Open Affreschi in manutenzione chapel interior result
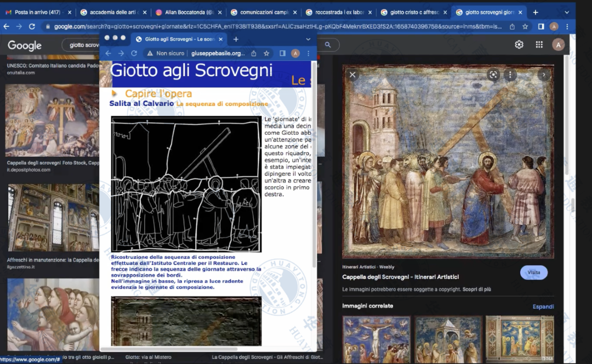The width and height of the screenshot is (592, 364). click(53, 218)
